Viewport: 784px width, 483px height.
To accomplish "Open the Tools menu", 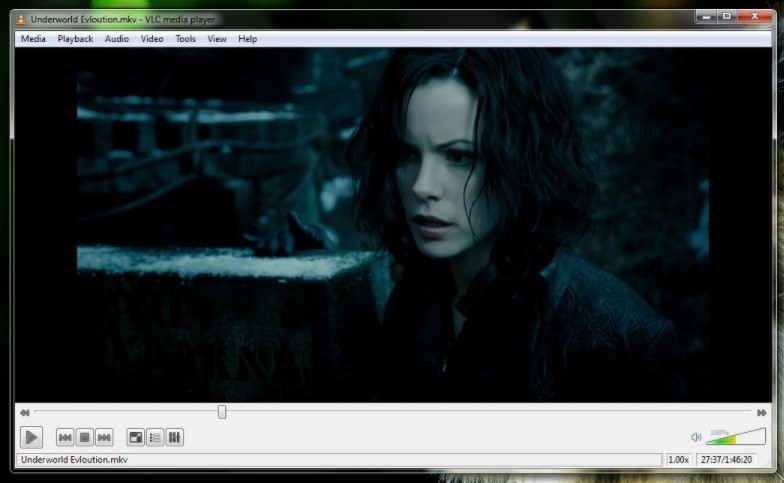I will click(185, 38).
